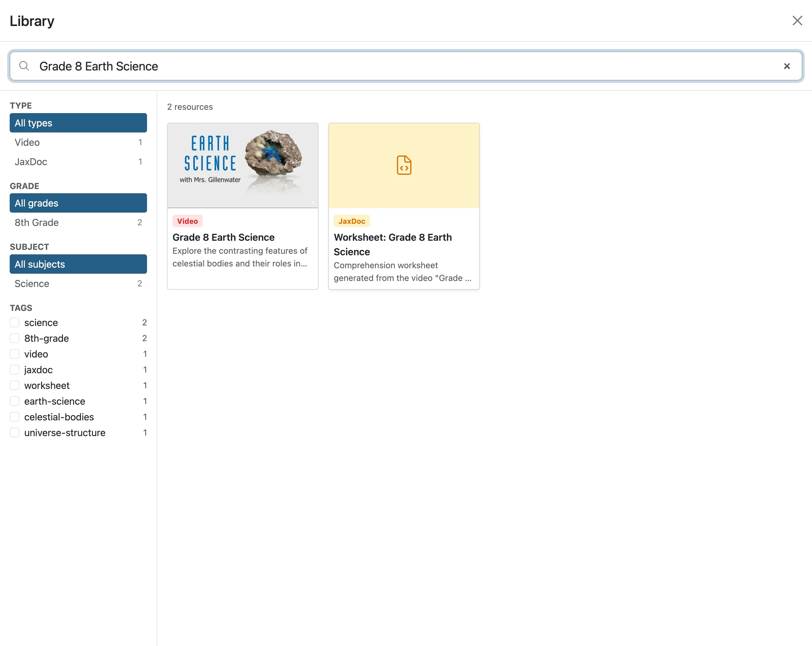812x646 pixels.
Task: Select the All grades filter
Action: pyautogui.click(x=78, y=203)
